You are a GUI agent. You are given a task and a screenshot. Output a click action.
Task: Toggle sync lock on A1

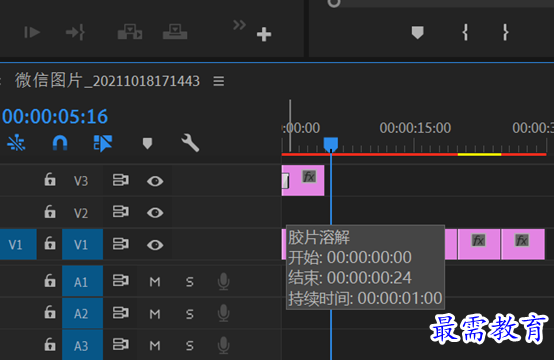tap(120, 281)
